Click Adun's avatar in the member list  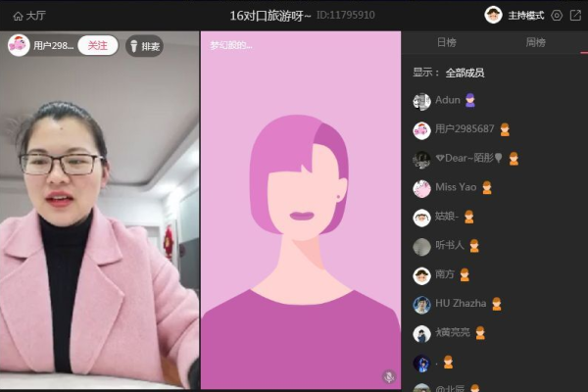click(421, 101)
